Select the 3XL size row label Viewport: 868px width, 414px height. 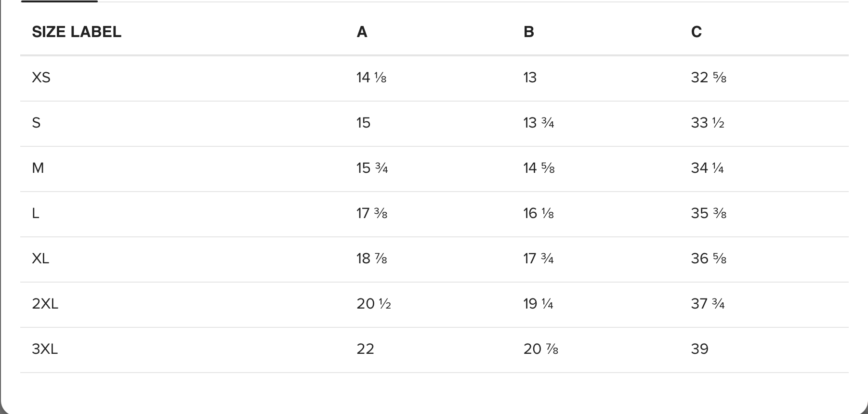[x=45, y=349]
